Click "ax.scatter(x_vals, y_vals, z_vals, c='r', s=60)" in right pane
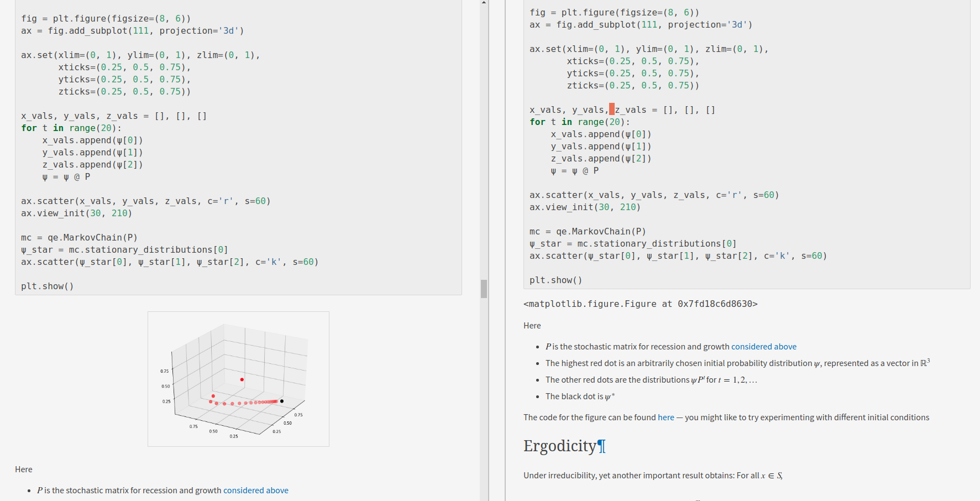Screen dimensions: 980x501 (654, 195)
